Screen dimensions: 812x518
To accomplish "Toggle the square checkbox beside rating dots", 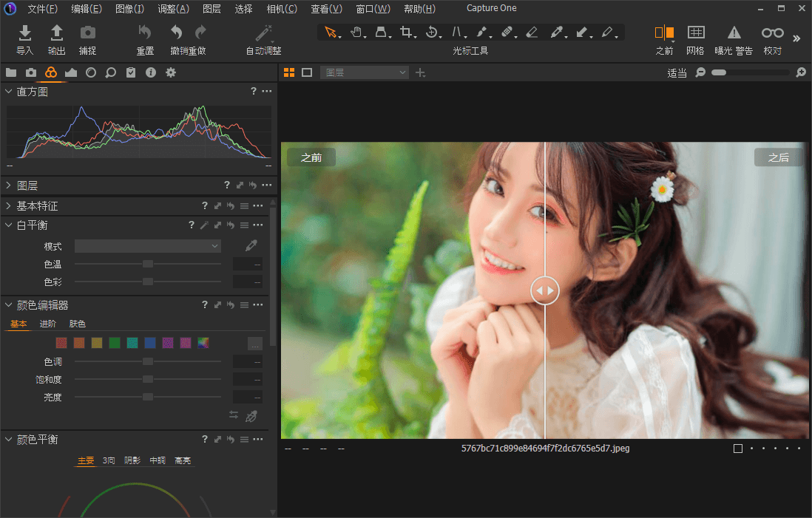I will tap(738, 449).
